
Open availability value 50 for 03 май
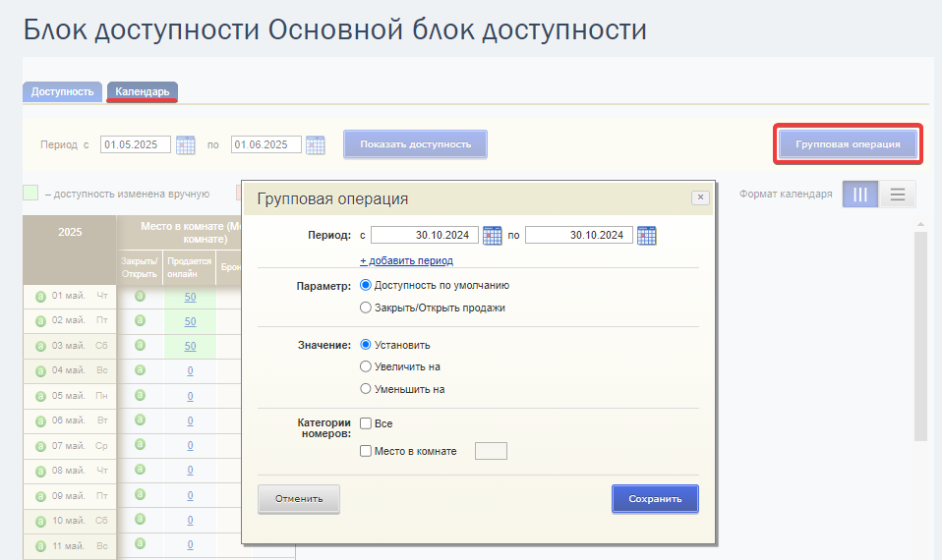(190, 347)
